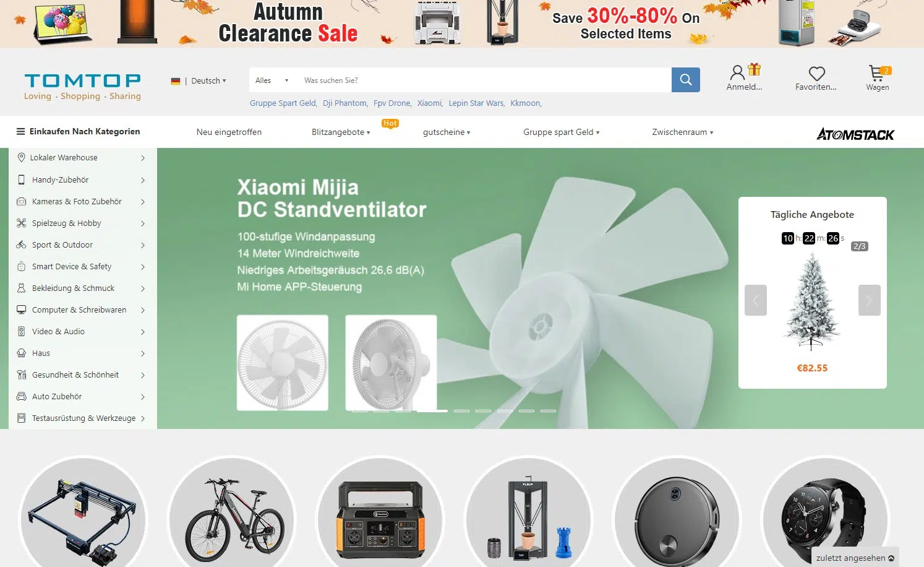Click the Dji Phantom suggested search link
This screenshot has height=567, width=924.
tap(345, 103)
